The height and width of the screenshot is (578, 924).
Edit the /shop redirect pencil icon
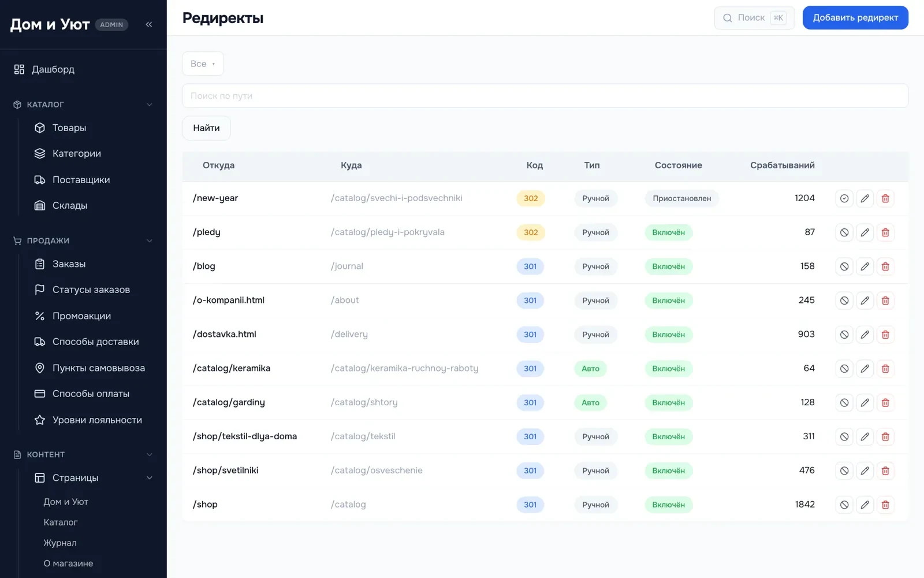pyautogui.click(x=865, y=505)
